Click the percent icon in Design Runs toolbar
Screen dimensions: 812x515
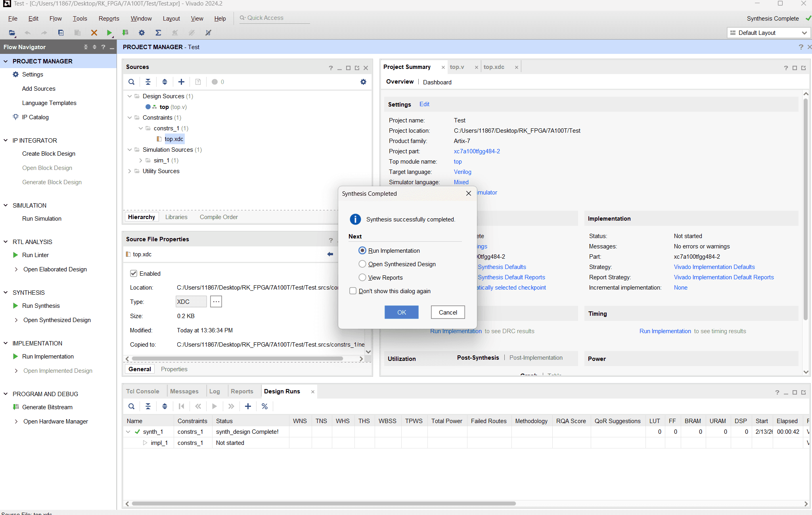point(264,406)
